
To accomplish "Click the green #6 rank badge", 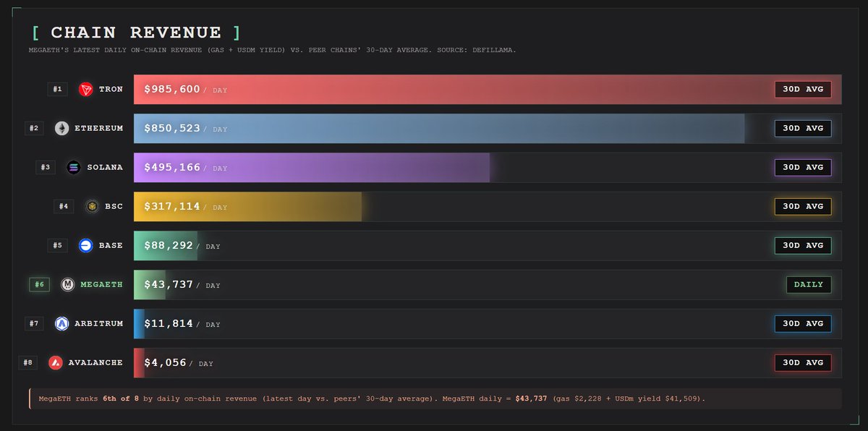I will pos(40,285).
